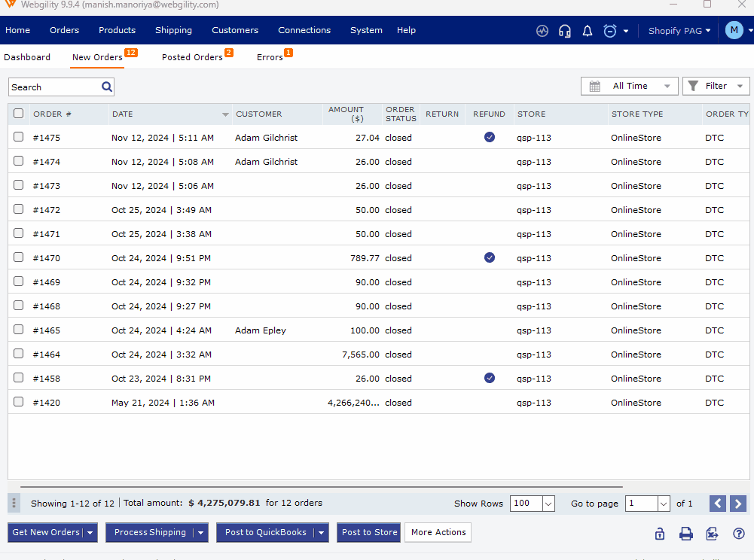Tick the checkbox for order #1470
754x560 pixels.
click(19, 257)
